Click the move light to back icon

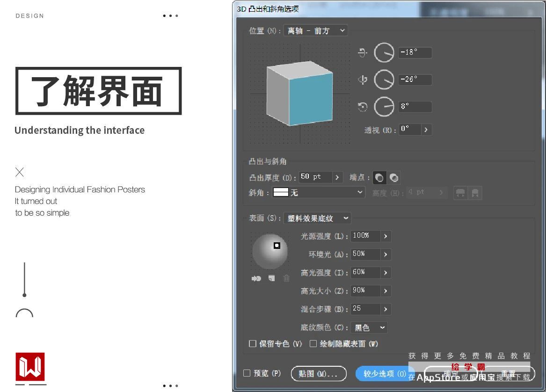pyautogui.click(x=256, y=278)
